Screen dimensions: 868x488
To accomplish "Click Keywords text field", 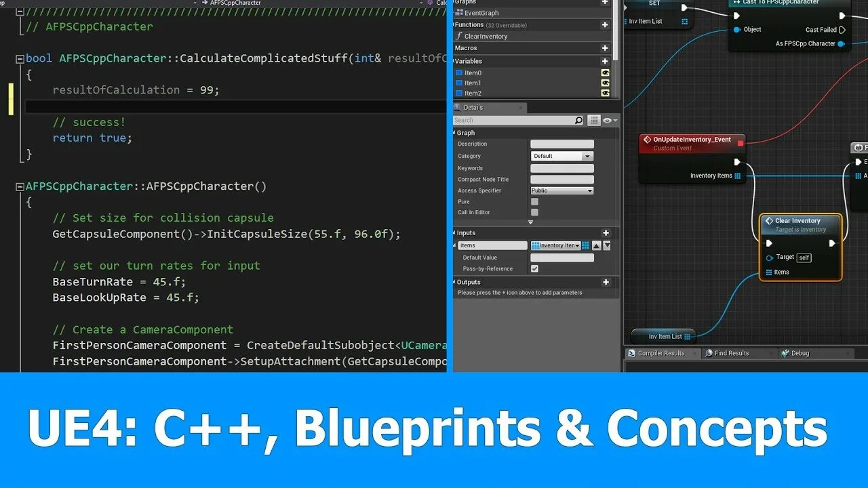I will coord(562,168).
